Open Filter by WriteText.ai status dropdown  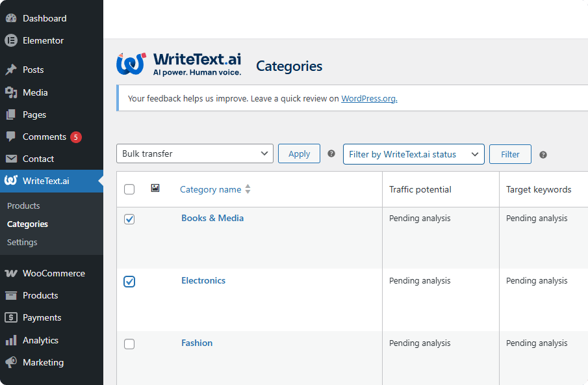click(x=414, y=154)
